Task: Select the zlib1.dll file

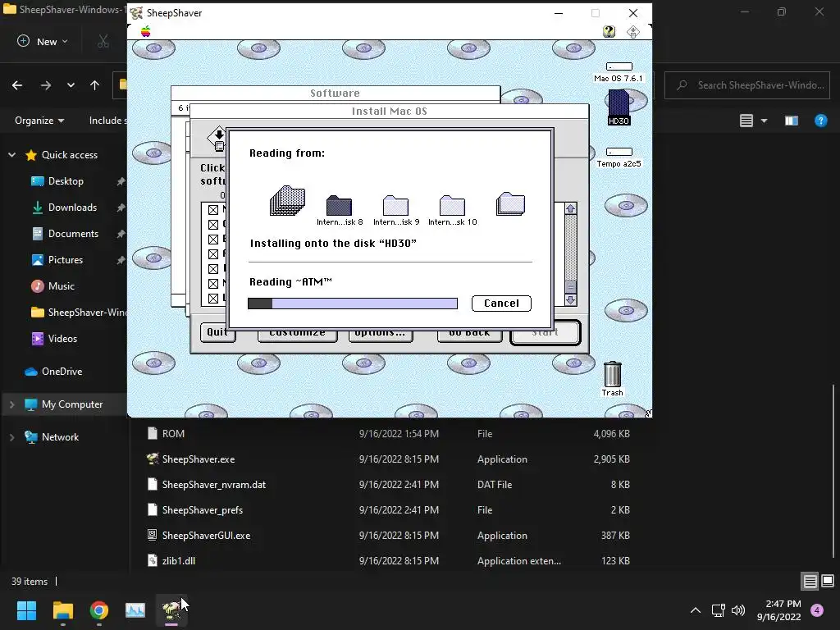Action: pos(178,561)
